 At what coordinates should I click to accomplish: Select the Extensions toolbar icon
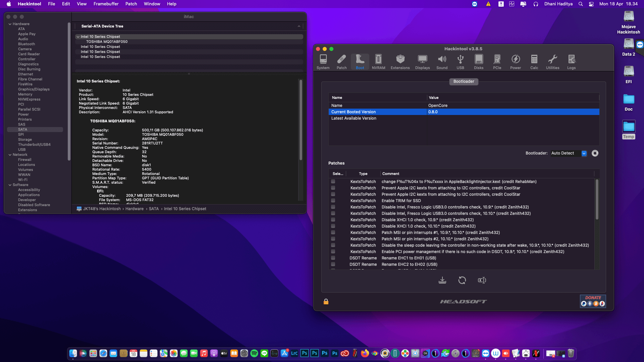[x=400, y=62]
